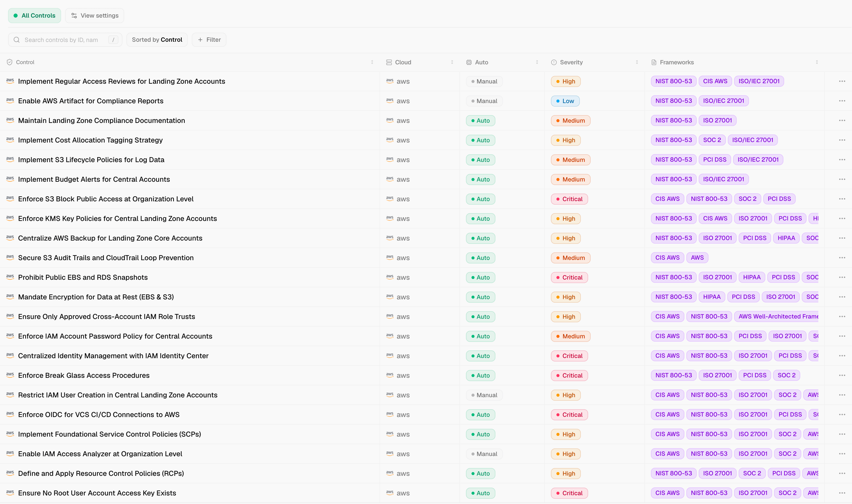Open more options for S3 Lifecycle Policies row
Image resolution: width=852 pixels, height=504 pixels.
point(842,160)
